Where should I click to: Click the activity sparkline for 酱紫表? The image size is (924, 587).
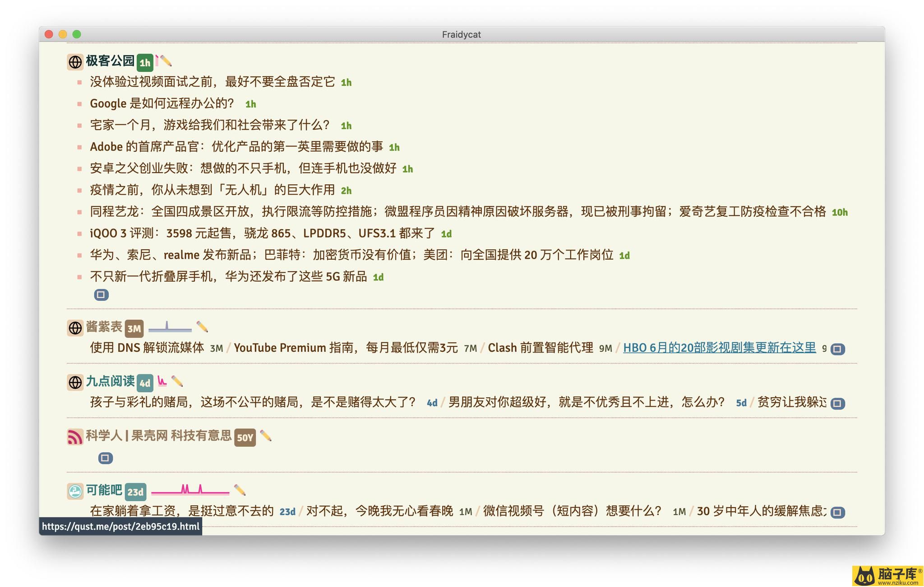tap(170, 326)
